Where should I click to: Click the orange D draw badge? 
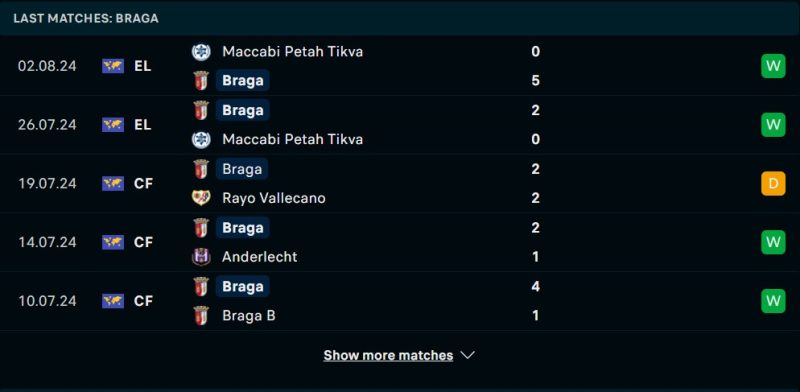click(773, 184)
